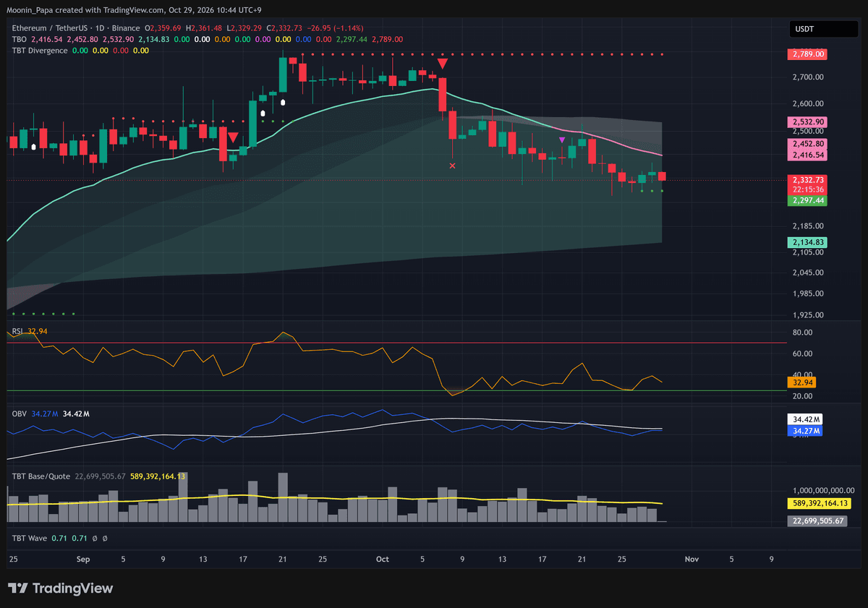Click the yellow 589,392,164.13 volume axis label
Image resolution: width=868 pixels, height=608 pixels.
[x=820, y=503]
